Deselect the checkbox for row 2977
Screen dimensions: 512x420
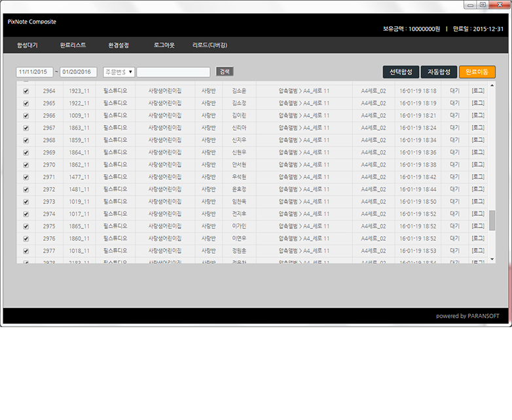pyautogui.click(x=26, y=251)
